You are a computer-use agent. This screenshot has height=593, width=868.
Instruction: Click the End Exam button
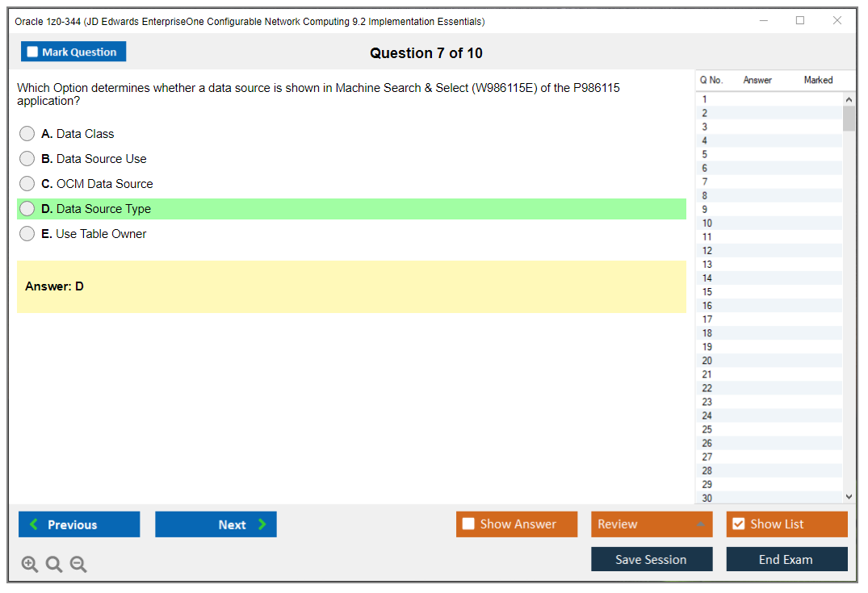click(x=786, y=558)
